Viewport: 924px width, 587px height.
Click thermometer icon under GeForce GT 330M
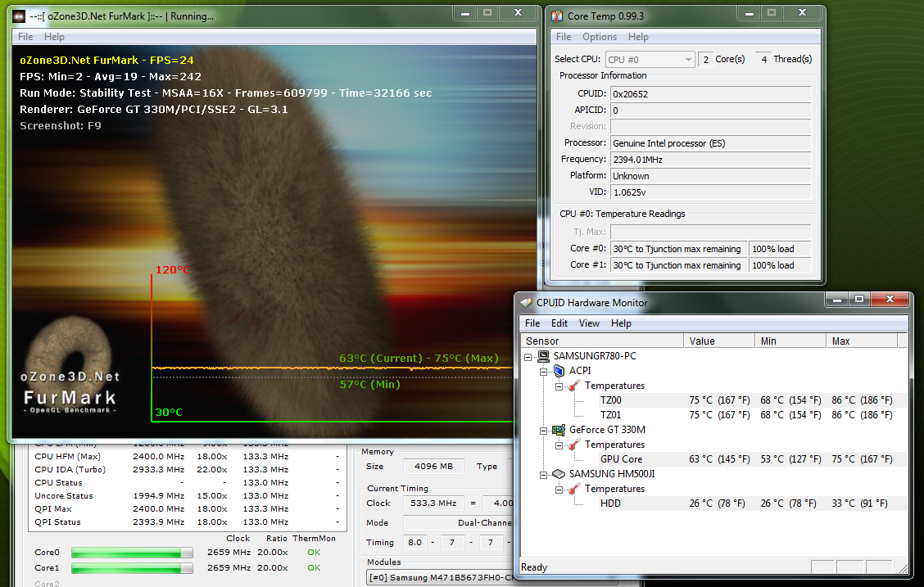(x=574, y=445)
